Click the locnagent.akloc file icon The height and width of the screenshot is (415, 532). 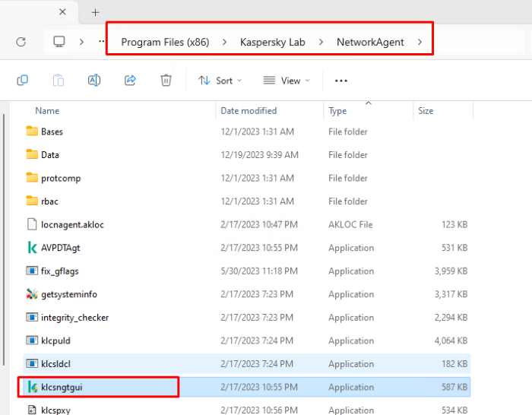coord(32,224)
